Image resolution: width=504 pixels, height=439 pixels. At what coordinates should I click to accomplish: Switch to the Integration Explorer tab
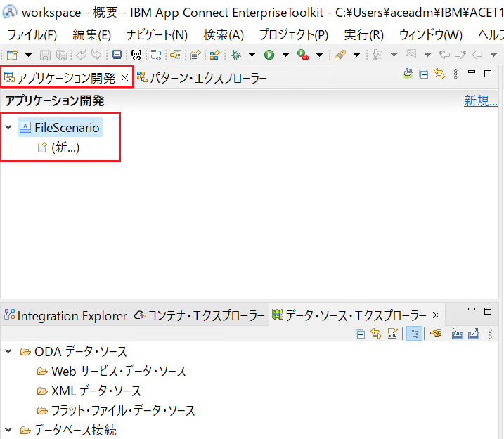tap(65, 315)
